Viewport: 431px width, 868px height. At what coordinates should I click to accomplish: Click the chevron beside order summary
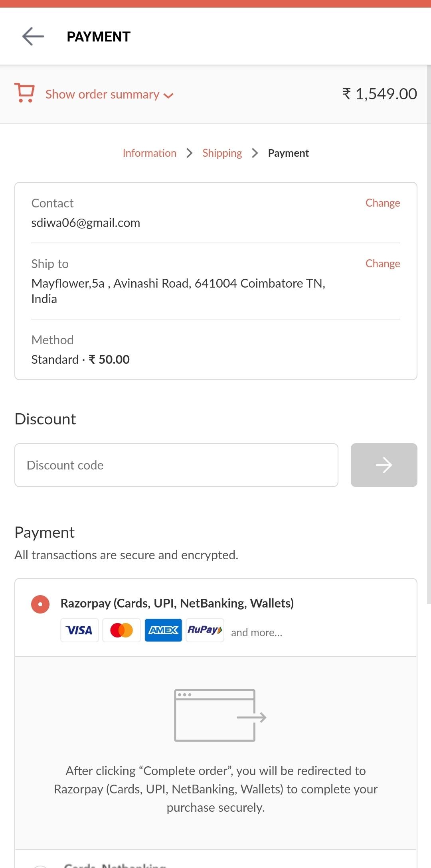point(168,95)
